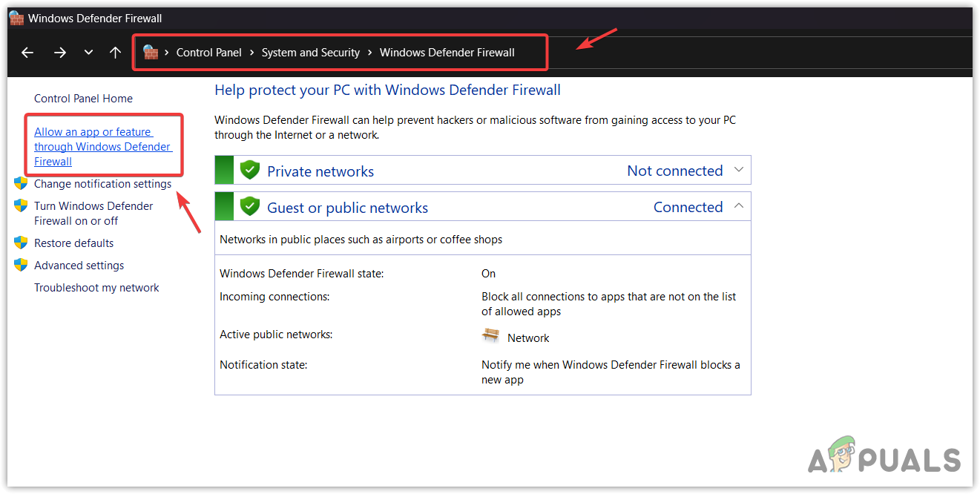The height and width of the screenshot is (494, 980).
Task: Expand the Private networks section chevron
Action: click(738, 170)
